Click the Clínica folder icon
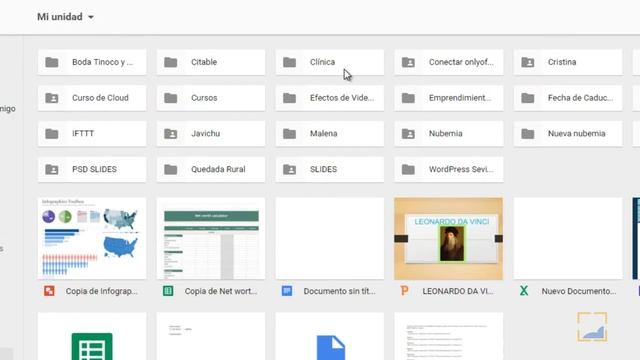The height and width of the screenshot is (360, 640). tap(289, 62)
